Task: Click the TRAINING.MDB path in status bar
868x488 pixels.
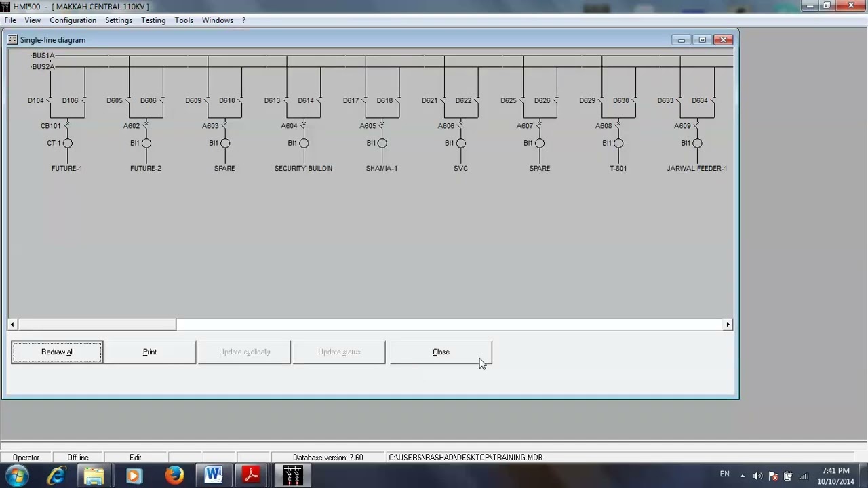Action: [x=465, y=457]
